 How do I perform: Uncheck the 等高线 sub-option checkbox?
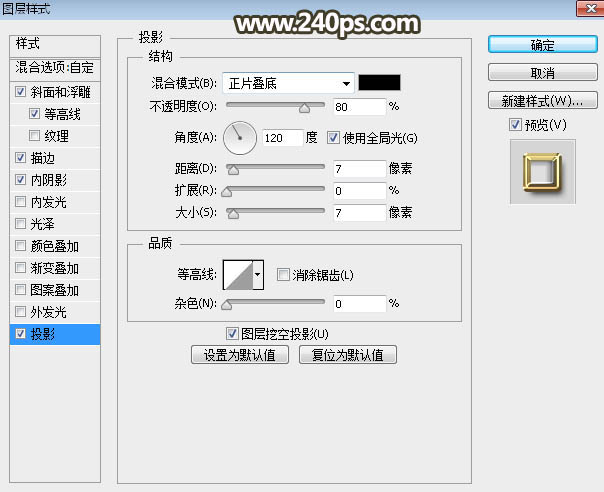34,114
